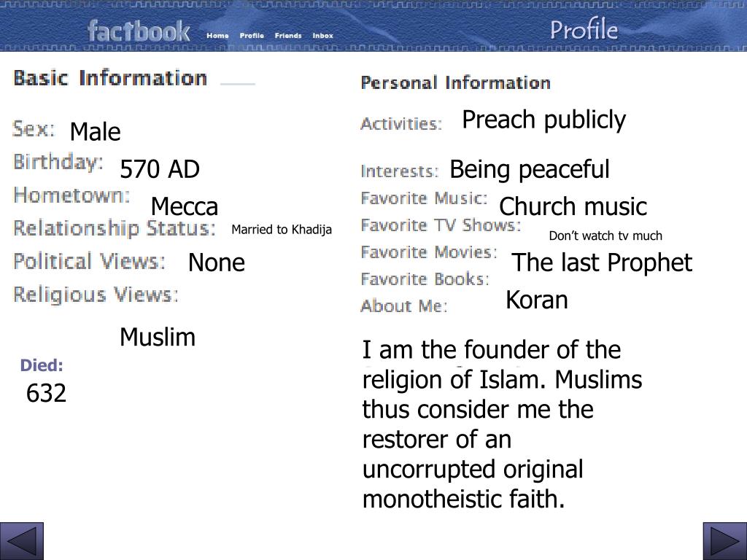The width and height of the screenshot is (747, 560).
Task: Click the Died label
Action: (42, 366)
